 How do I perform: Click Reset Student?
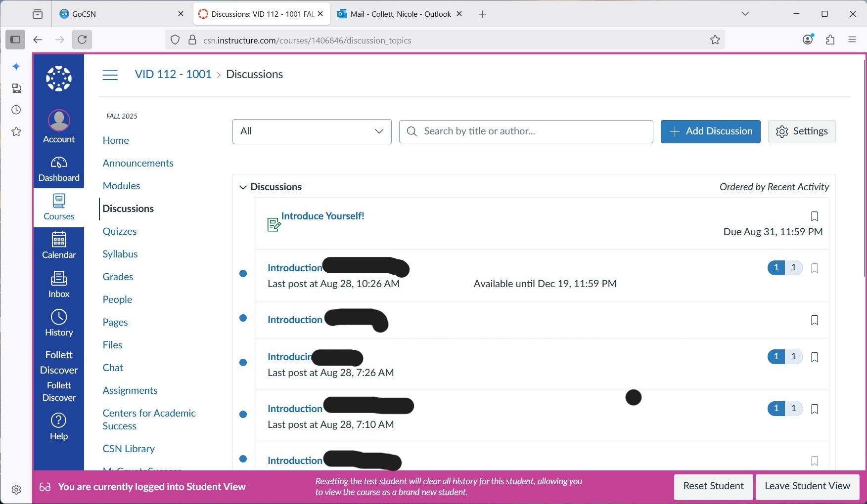pos(714,486)
